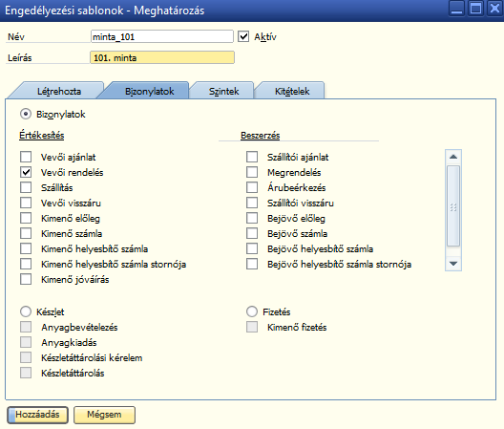Tick the Bejövő számla checkbox
This screenshot has width=504, height=429.
(x=252, y=233)
